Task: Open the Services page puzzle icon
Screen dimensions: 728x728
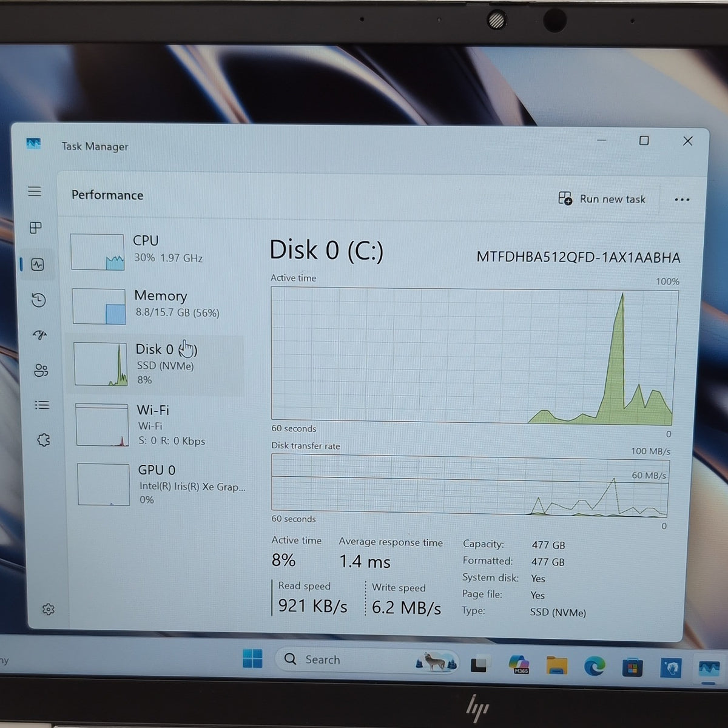Action: (44, 440)
